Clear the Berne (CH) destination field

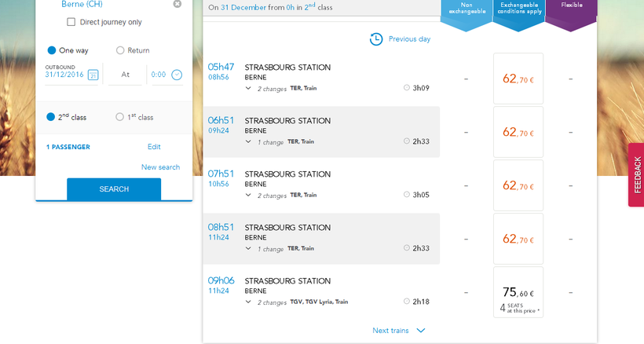pyautogui.click(x=177, y=4)
